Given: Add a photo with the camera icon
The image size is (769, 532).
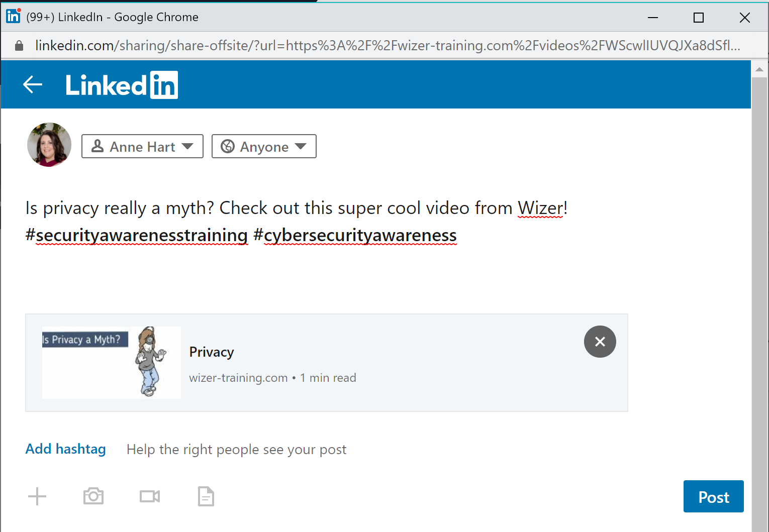Looking at the screenshot, I should click(93, 496).
